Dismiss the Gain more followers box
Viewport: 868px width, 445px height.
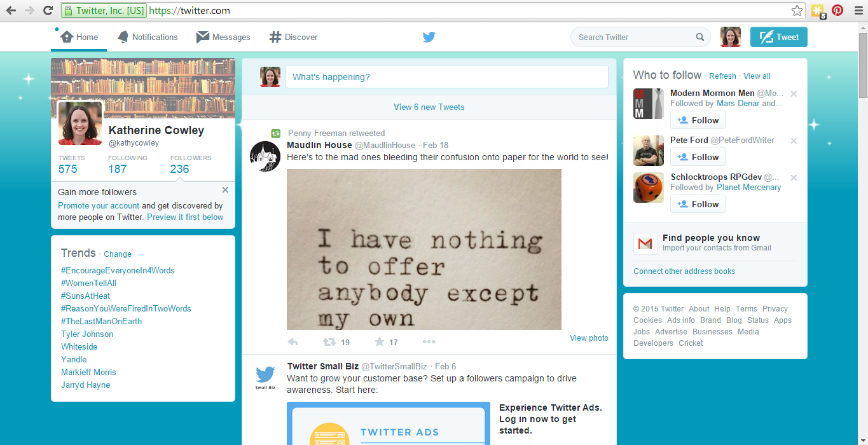(x=225, y=189)
